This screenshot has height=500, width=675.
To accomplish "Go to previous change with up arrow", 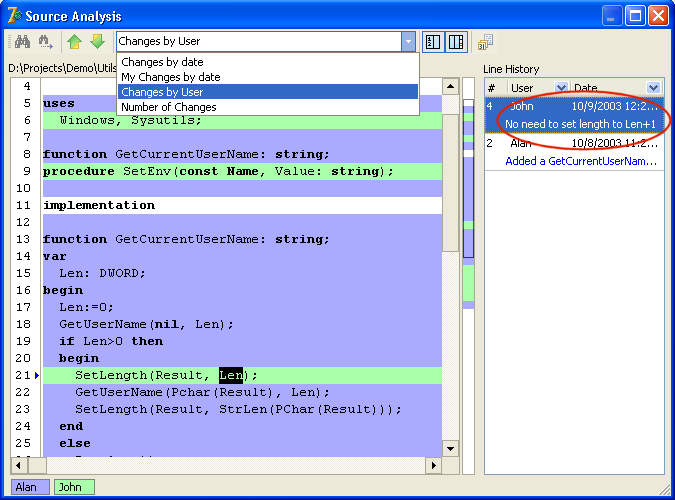I will 75,41.
